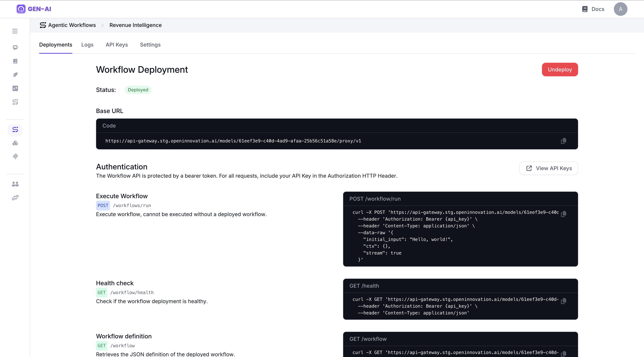
Task: Open the chatbot playground from the sidebar
Action: [15, 47]
